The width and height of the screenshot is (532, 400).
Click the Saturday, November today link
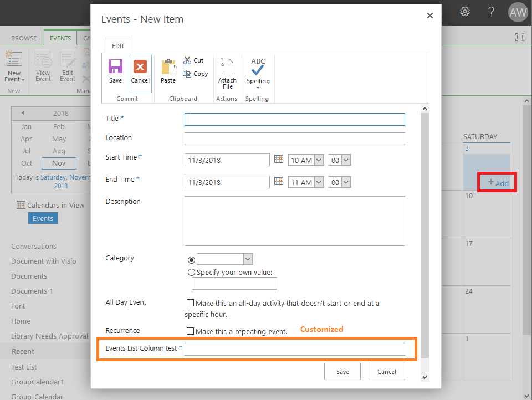point(65,177)
